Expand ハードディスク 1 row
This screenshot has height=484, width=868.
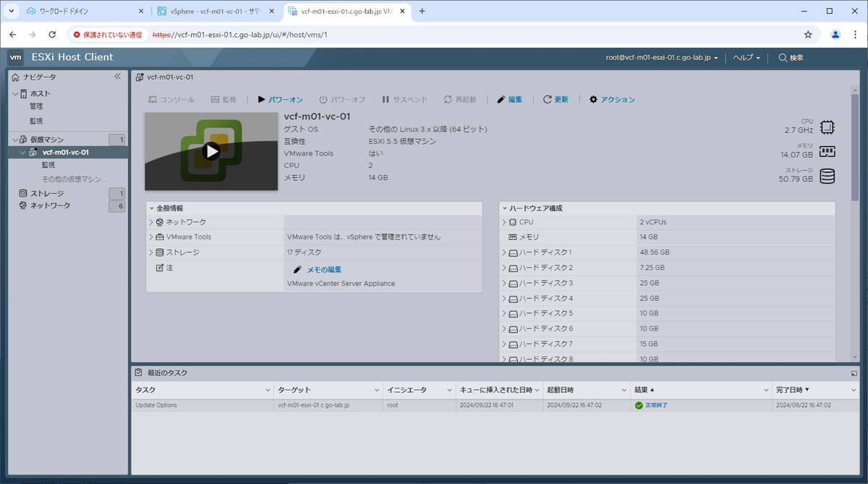coord(505,252)
